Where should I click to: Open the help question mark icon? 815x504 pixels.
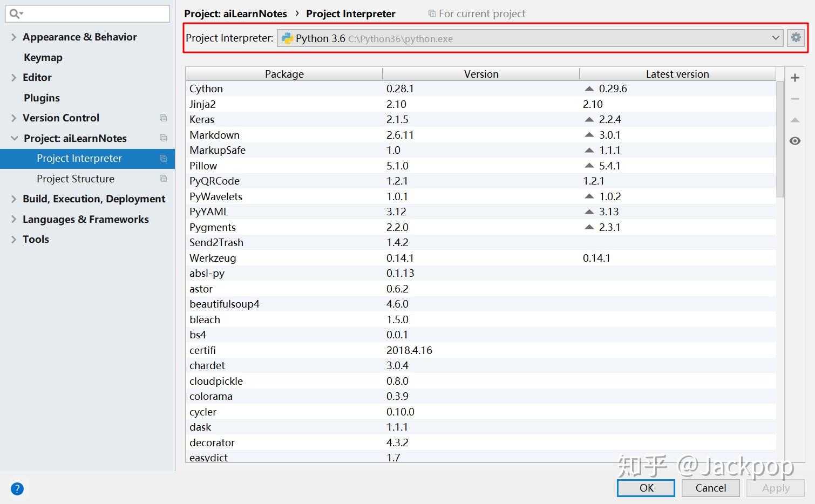coord(17,489)
